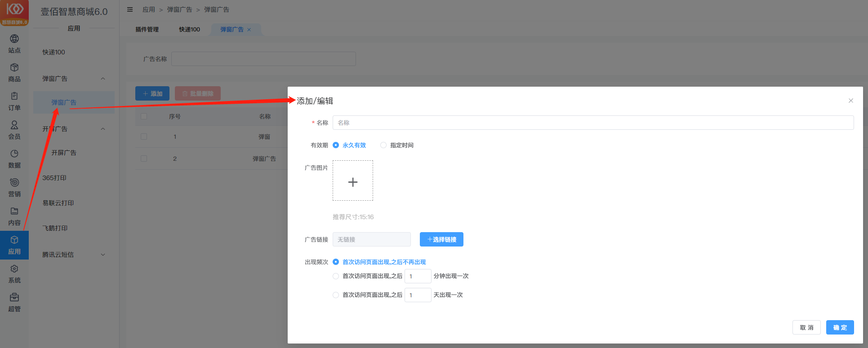The width and height of the screenshot is (868, 348).
Task: Open the 数据 section in sidebar
Action: click(x=14, y=159)
